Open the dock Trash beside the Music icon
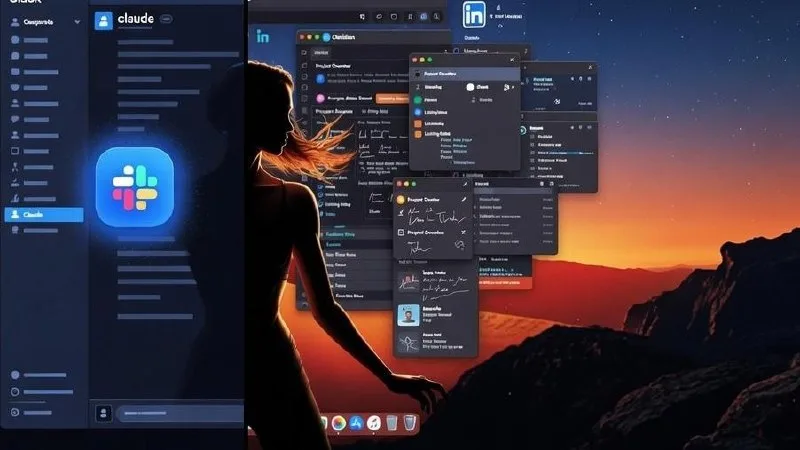This screenshot has width=800, height=450. pos(391,423)
